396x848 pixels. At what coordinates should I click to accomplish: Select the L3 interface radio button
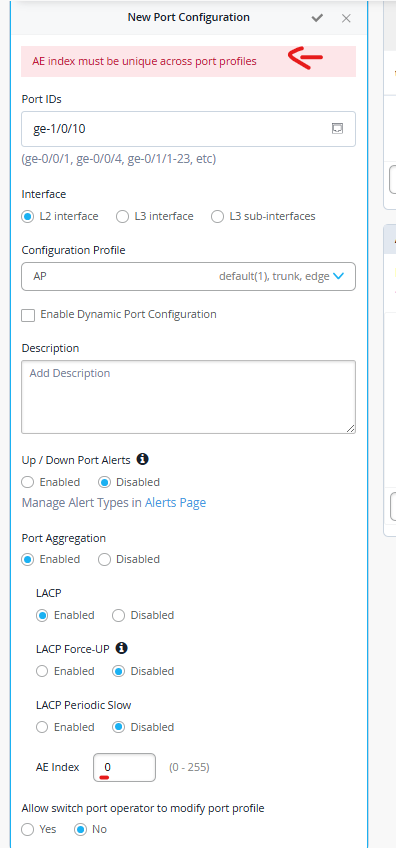(x=122, y=216)
